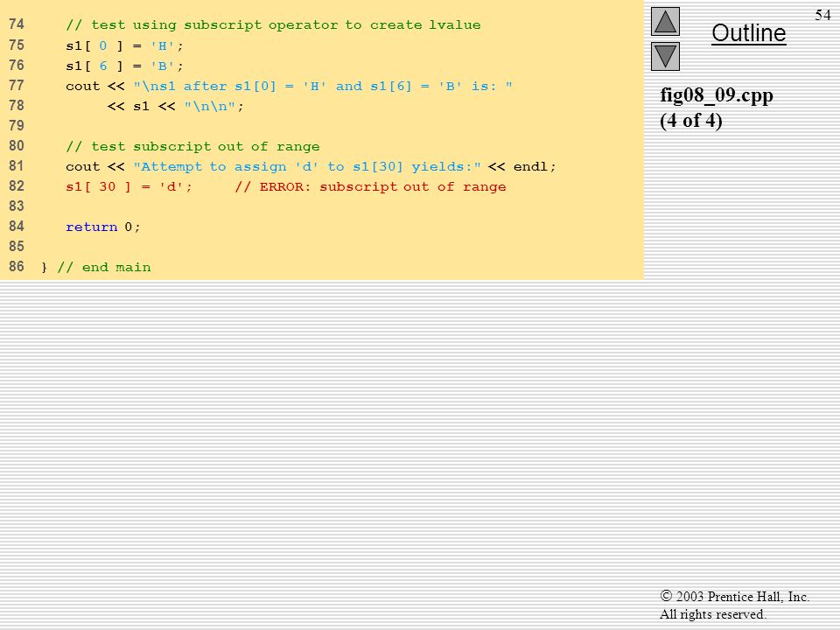Image resolution: width=840 pixels, height=630 pixels.
Task: Click the up arrow navigation icon
Action: point(665,21)
